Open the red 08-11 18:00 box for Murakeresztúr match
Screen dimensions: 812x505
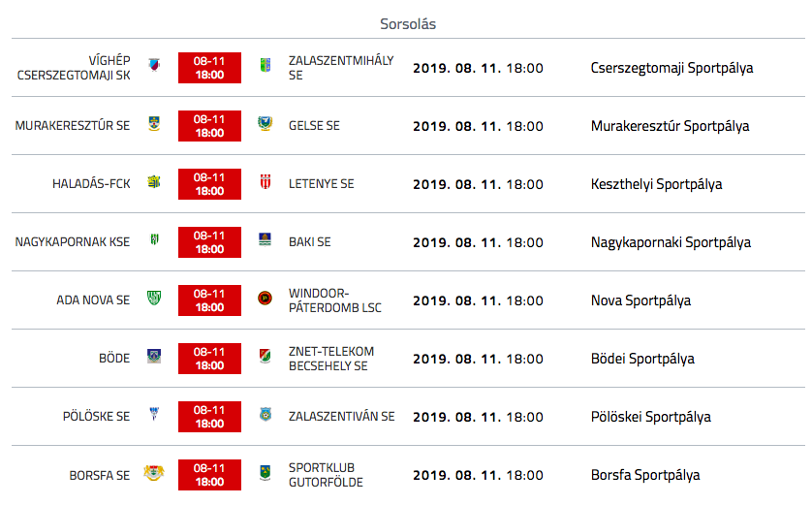point(209,126)
